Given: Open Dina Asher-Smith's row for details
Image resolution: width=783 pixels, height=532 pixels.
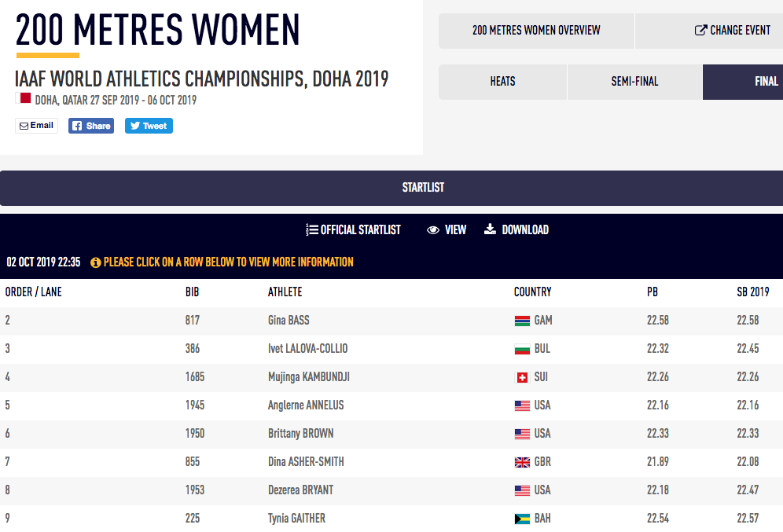Looking at the screenshot, I should pos(306,462).
